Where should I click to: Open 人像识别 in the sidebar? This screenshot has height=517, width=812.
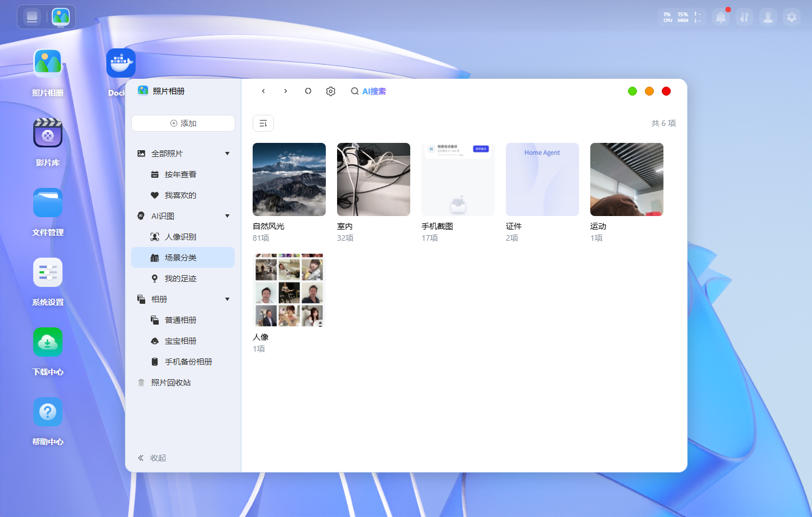183,237
